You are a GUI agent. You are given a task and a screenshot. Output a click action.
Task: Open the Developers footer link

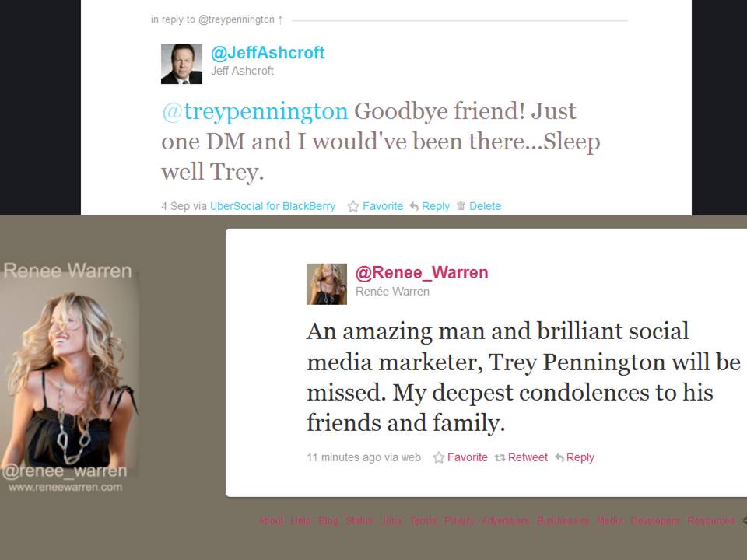(x=655, y=520)
